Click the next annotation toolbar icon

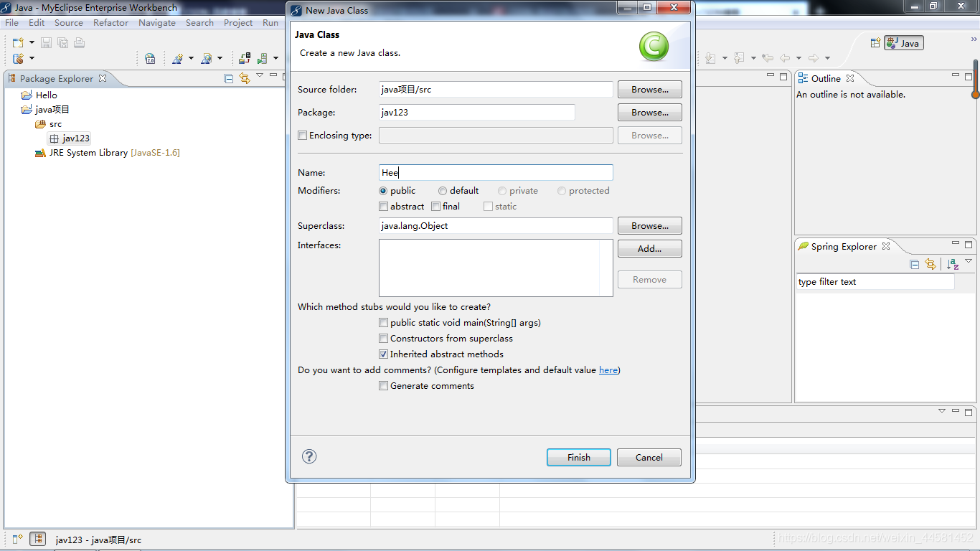pyautogui.click(x=710, y=58)
